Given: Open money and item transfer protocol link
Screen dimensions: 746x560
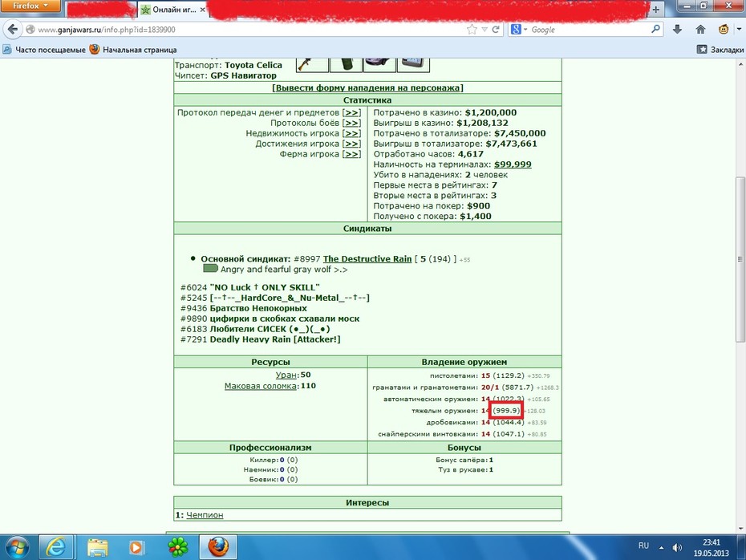Looking at the screenshot, I should pyautogui.click(x=352, y=113).
